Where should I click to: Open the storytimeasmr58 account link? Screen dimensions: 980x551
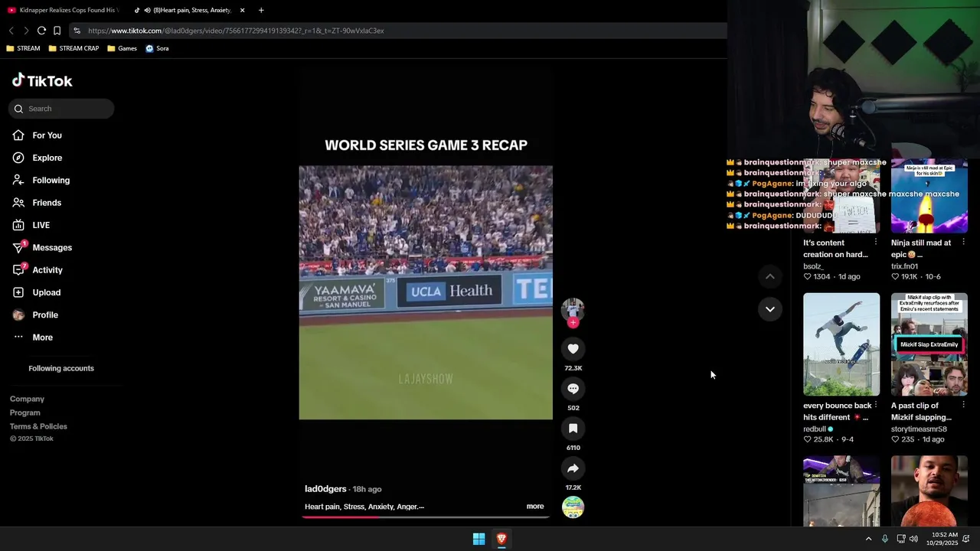[919, 429]
